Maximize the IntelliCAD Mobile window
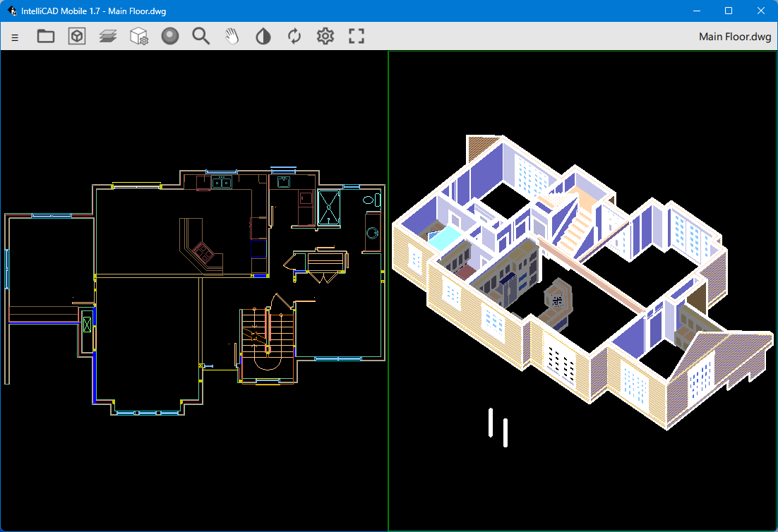Image resolution: width=778 pixels, height=532 pixels. tap(729, 11)
